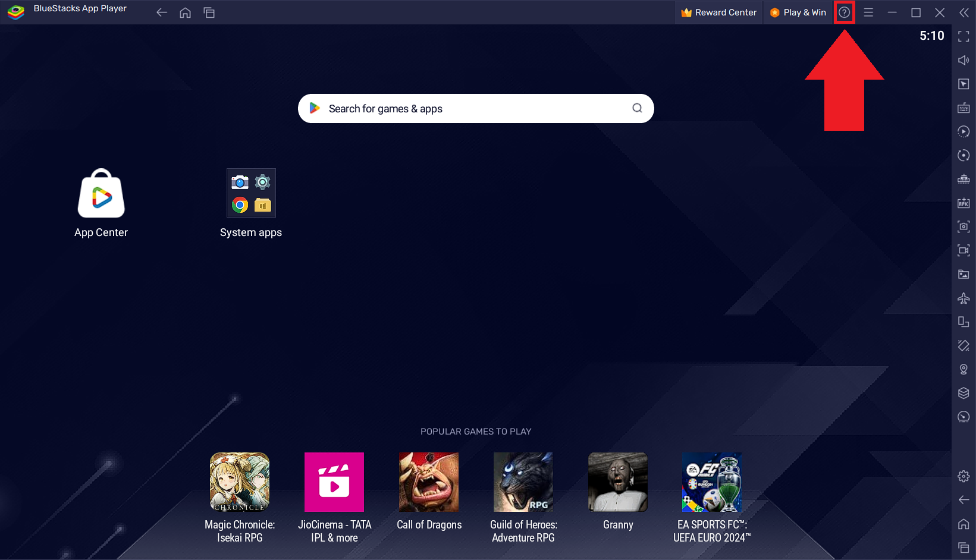Take a screenshot using the camera icon
Viewport: 976px width, 560px height.
(x=964, y=226)
